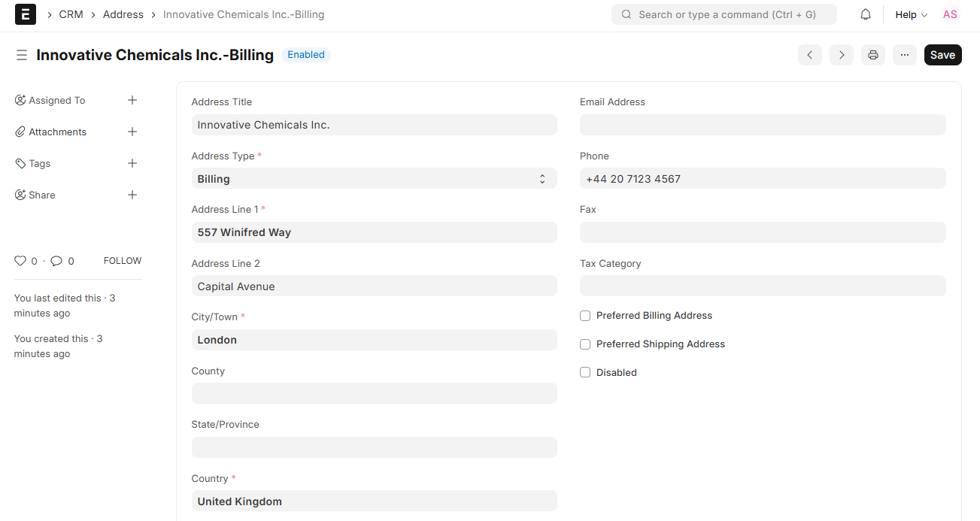The width and height of the screenshot is (980, 521).
Task: Open the Address Type dropdown
Action: tap(374, 179)
